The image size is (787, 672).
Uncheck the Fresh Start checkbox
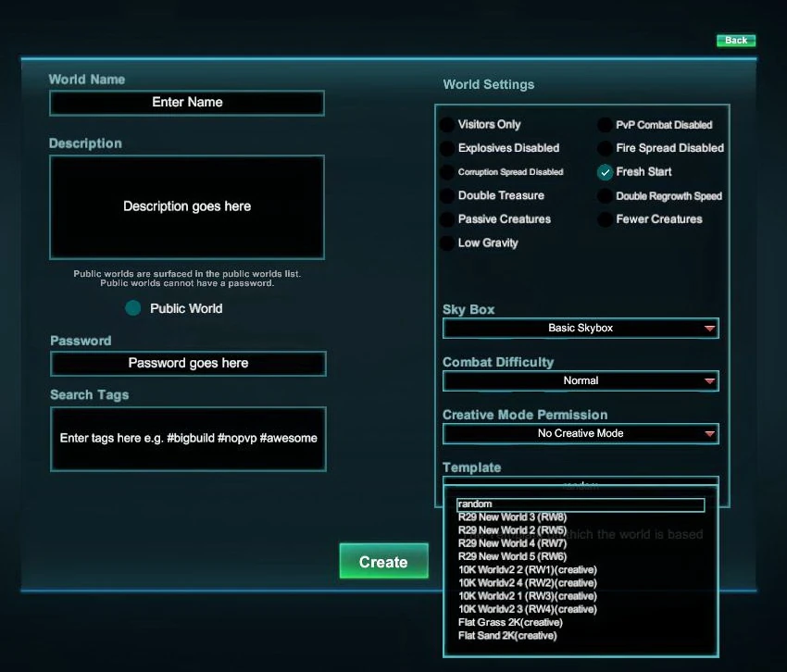click(605, 172)
